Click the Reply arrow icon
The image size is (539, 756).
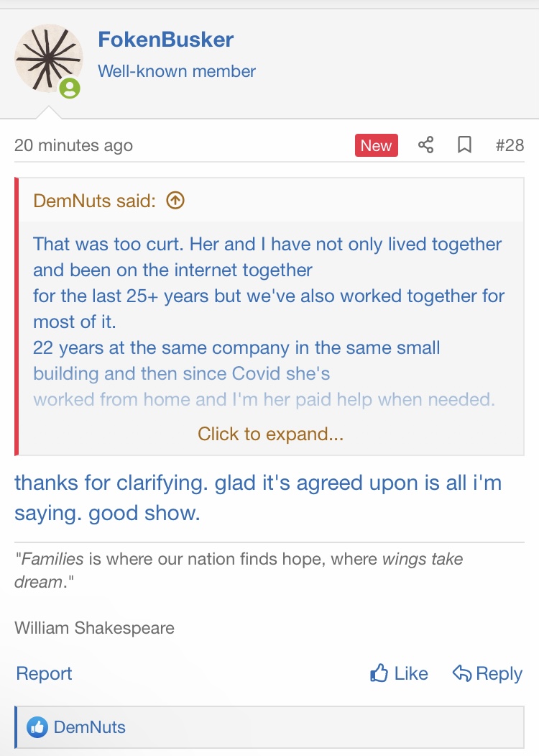click(x=461, y=674)
